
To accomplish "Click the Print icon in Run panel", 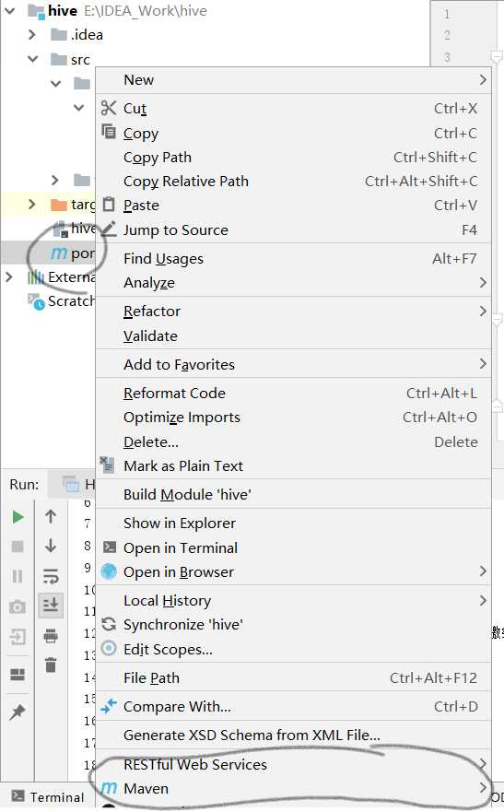I will click(51, 635).
